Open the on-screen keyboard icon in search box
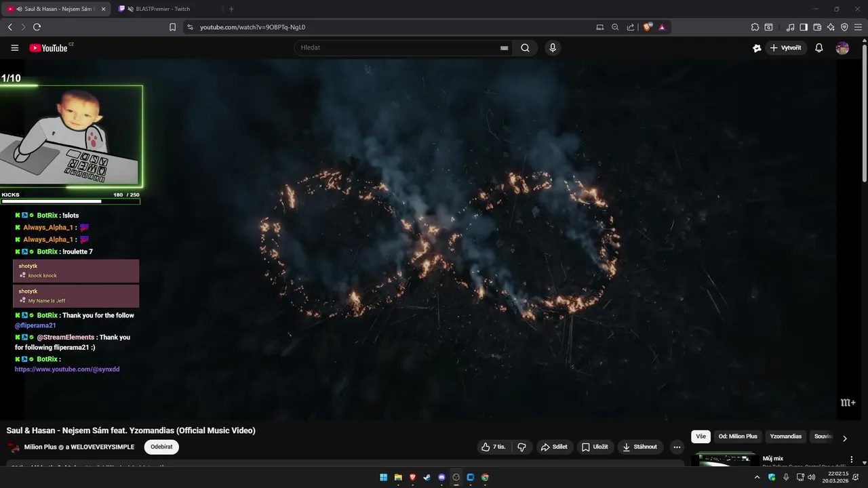The width and height of the screenshot is (868, 488). pos(504,48)
